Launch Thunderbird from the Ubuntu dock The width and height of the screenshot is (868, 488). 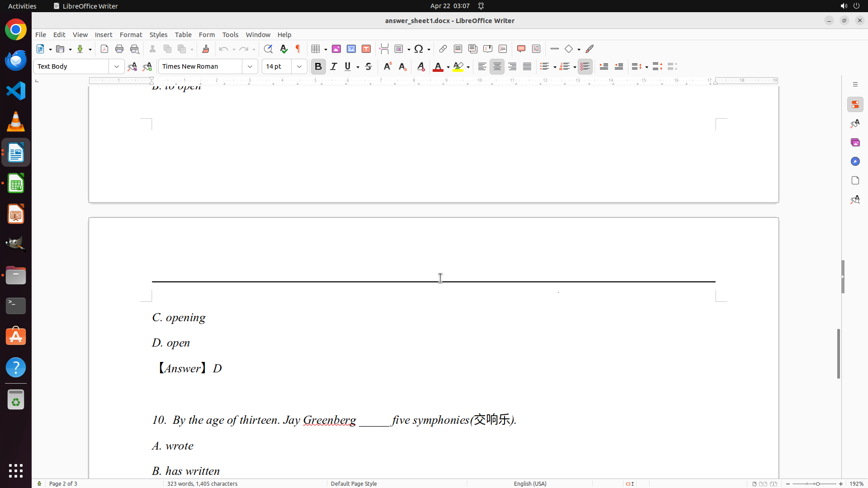pyautogui.click(x=16, y=60)
